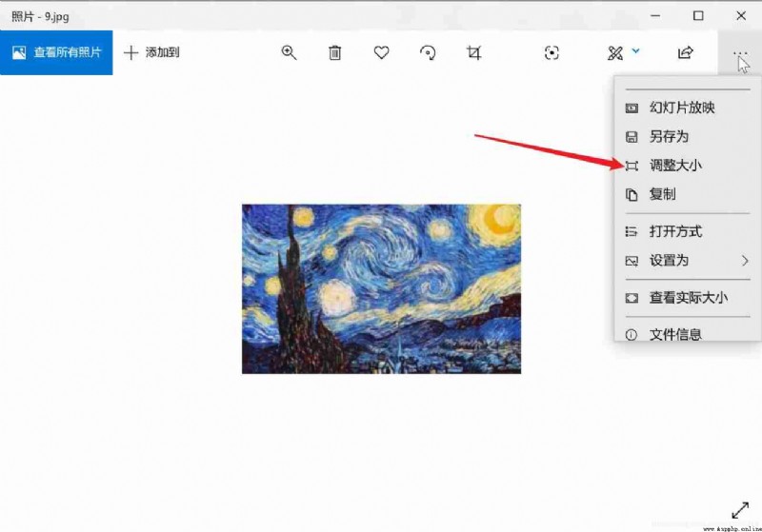Toggle the three-dot more menu
The height and width of the screenshot is (532, 762).
pyautogui.click(x=740, y=53)
